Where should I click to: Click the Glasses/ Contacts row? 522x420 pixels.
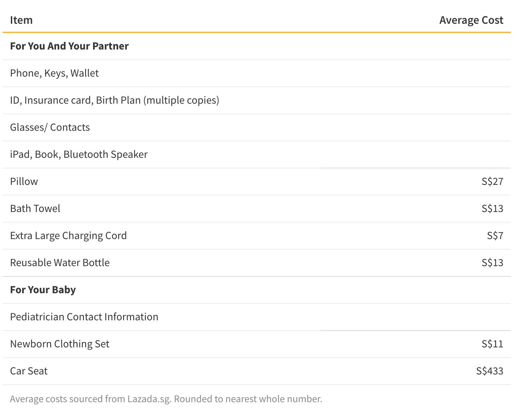[x=257, y=127]
